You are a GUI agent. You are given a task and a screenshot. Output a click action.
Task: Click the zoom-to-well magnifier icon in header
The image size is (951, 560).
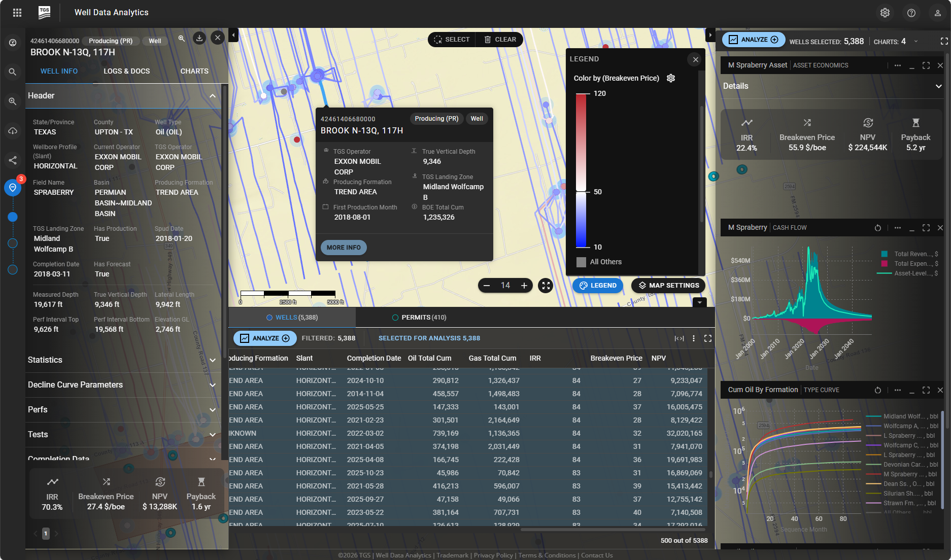[x=182, y=39]
